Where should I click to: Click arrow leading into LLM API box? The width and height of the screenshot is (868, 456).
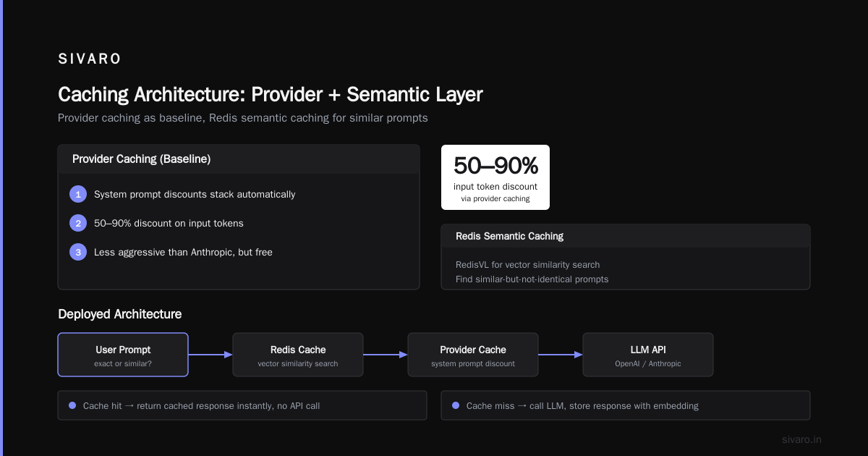coord(561,355)
